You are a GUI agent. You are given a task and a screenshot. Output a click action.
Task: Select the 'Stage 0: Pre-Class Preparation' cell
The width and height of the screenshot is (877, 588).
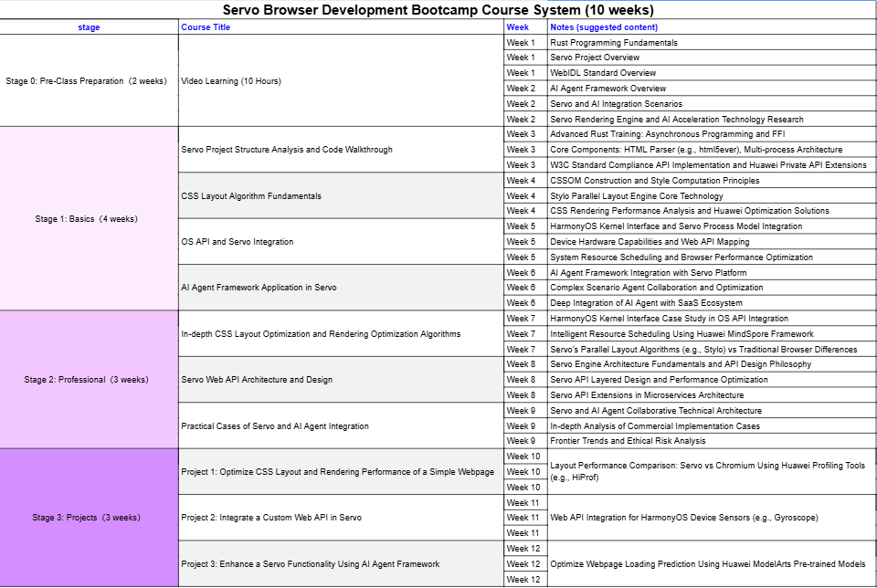coord(89,81)
